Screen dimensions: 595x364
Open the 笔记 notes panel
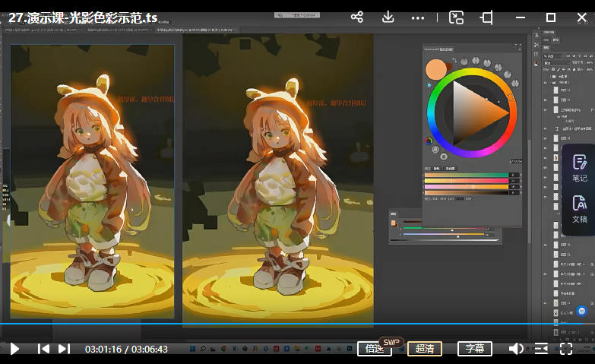[580, 167]
